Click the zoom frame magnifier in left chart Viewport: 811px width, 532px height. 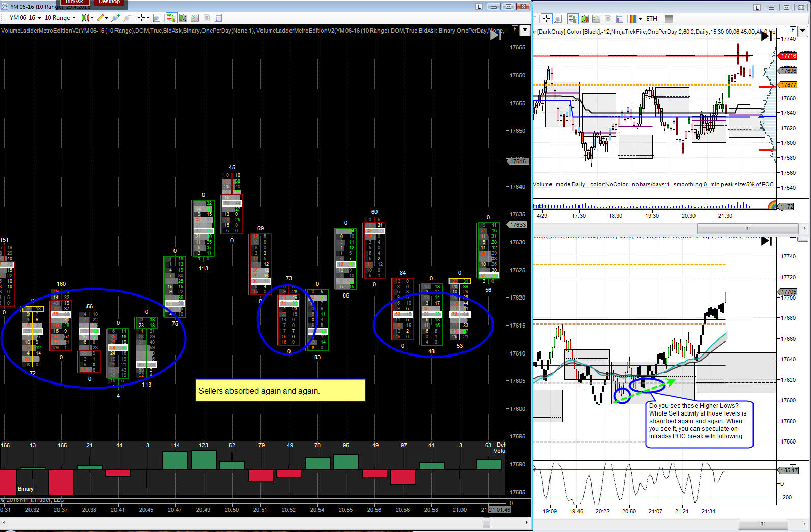(x=156, y=18)
